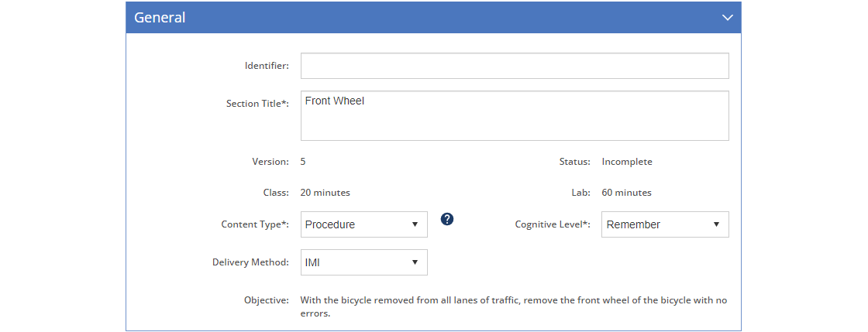Focus the empty Identifier input field
The height and width of the screenshot is (332, 868).
click(515, 66)
